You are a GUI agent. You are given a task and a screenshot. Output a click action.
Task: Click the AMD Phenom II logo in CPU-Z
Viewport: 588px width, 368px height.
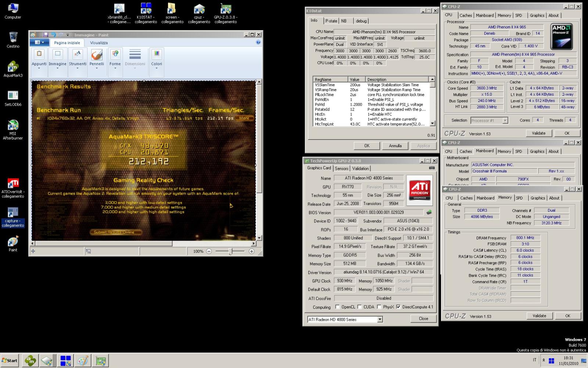(561, 37)
